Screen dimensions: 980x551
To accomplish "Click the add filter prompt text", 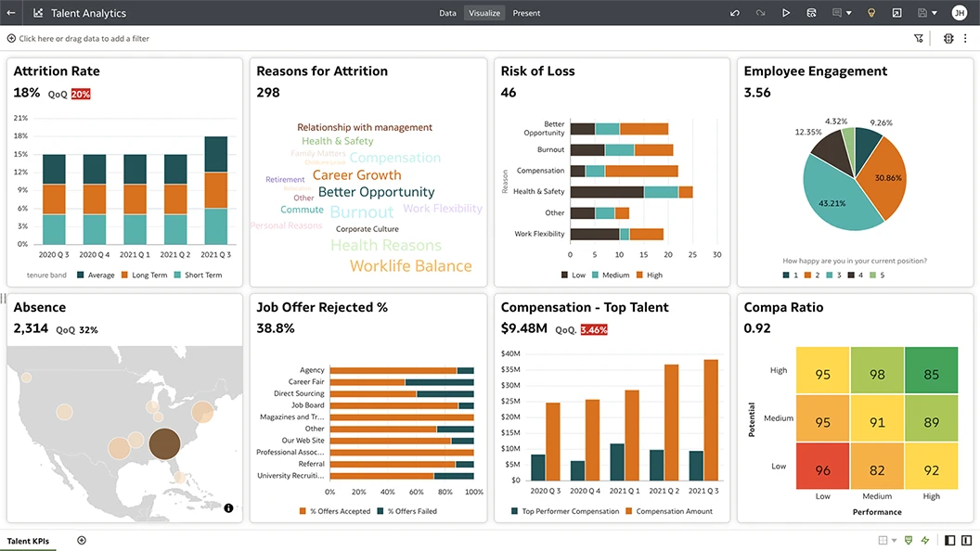I will point(84,39).
